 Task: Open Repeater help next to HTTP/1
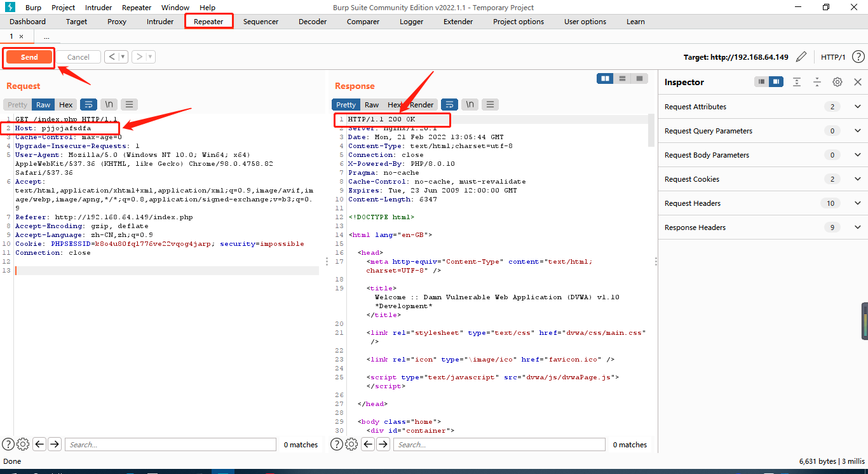tap(858, 57)
